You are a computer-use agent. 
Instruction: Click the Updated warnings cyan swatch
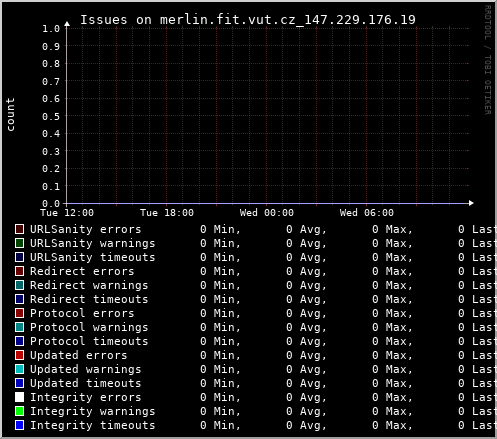tap(20, 369)
